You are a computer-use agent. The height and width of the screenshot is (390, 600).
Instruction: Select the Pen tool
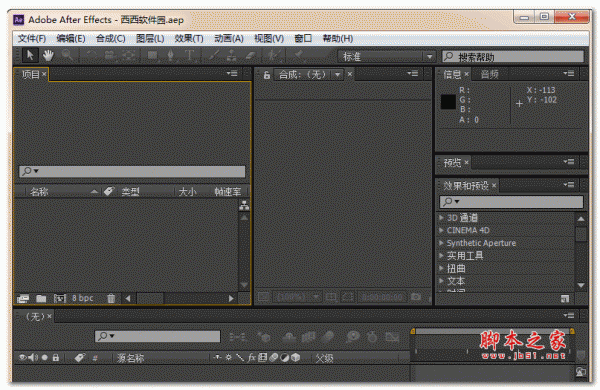click(171, 56)
